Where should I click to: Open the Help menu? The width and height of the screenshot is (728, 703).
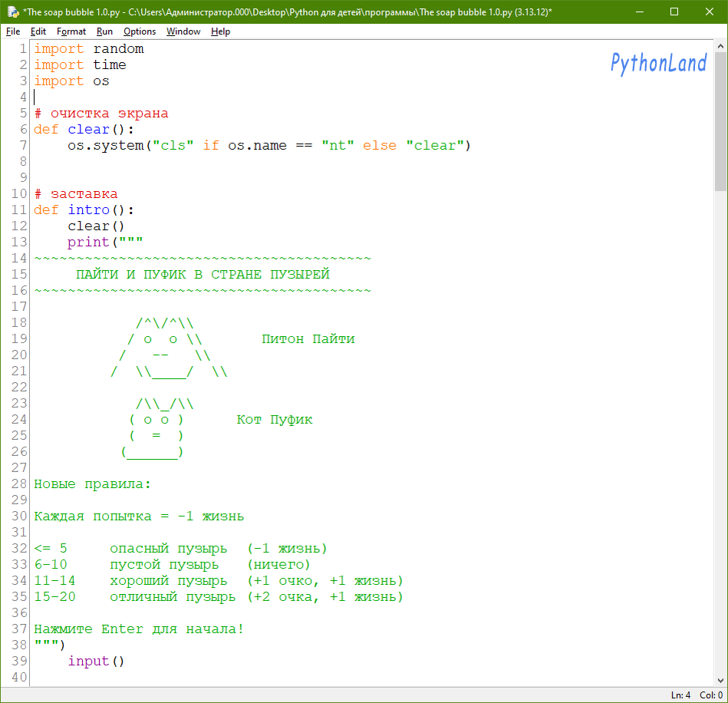click(220, 31)
